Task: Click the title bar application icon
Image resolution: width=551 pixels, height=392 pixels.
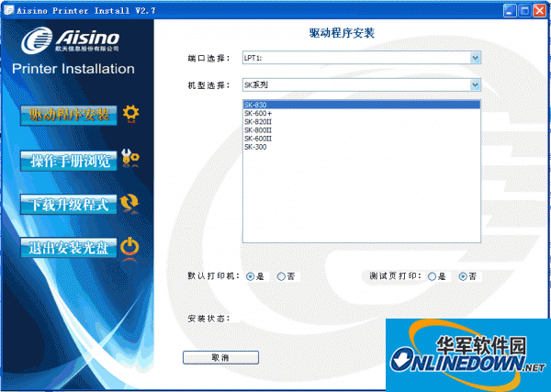Action: 9,10
